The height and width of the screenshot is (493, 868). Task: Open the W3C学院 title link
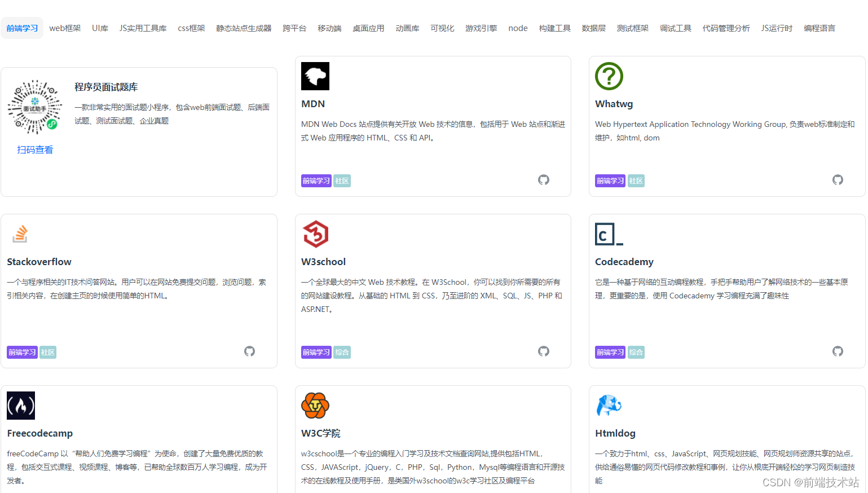[x=320, y=433]
